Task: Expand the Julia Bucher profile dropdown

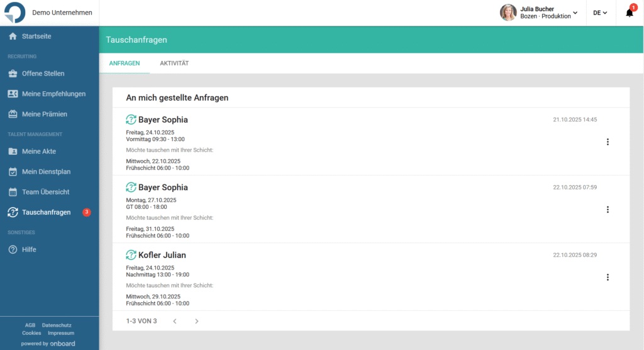Action: click(x=575, y=13)
